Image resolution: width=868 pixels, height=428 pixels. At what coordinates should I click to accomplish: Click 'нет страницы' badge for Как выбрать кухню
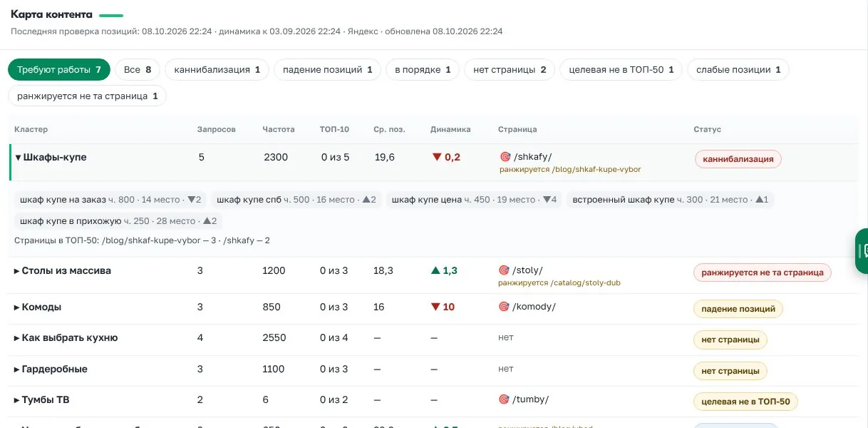[x=730, y=340]
